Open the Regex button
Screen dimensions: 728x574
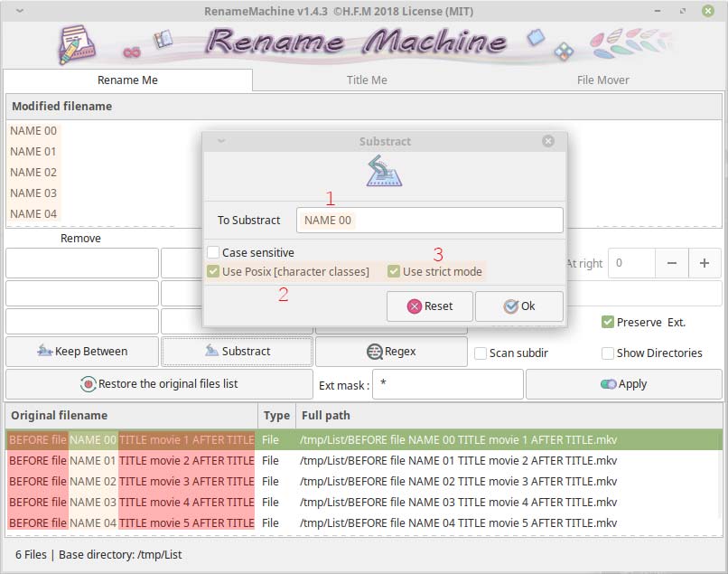point(391,352)
